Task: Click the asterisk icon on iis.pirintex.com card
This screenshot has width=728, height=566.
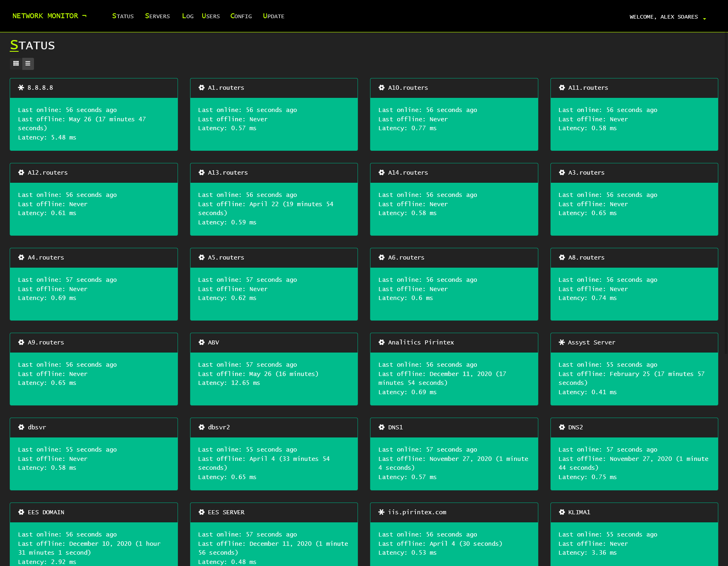Action: pos(381,512)
